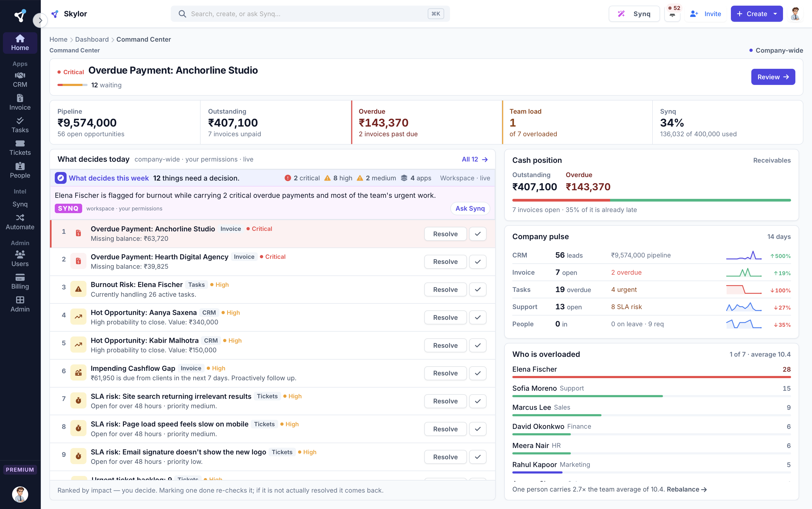Open Billing admin section

click(20, 281)
